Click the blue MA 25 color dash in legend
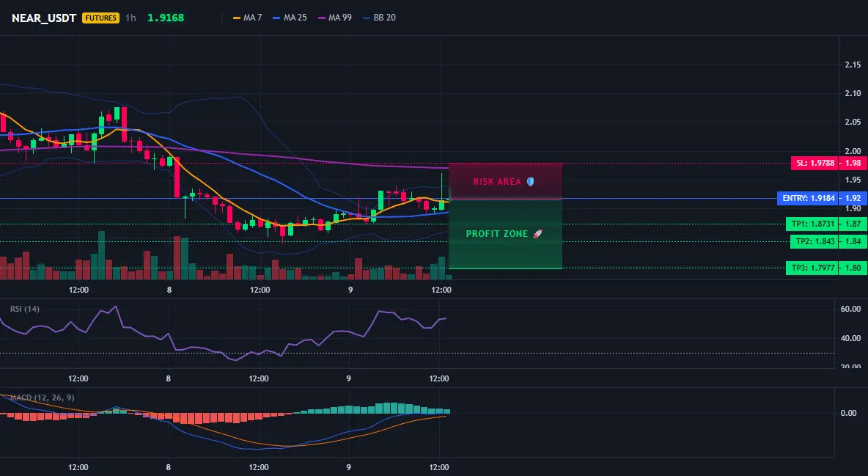Screen dimensions: 868x476 [277, 18]
